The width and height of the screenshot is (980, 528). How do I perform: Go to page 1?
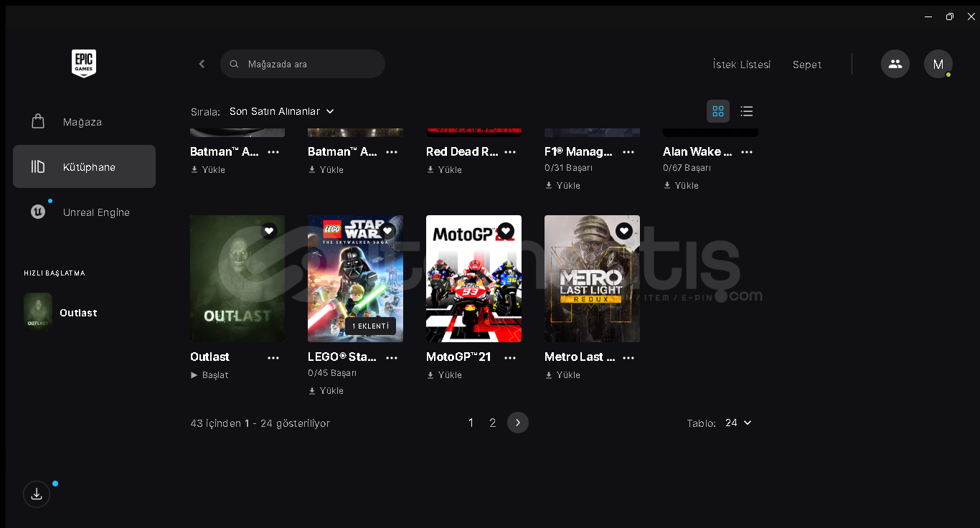[471, 423]
